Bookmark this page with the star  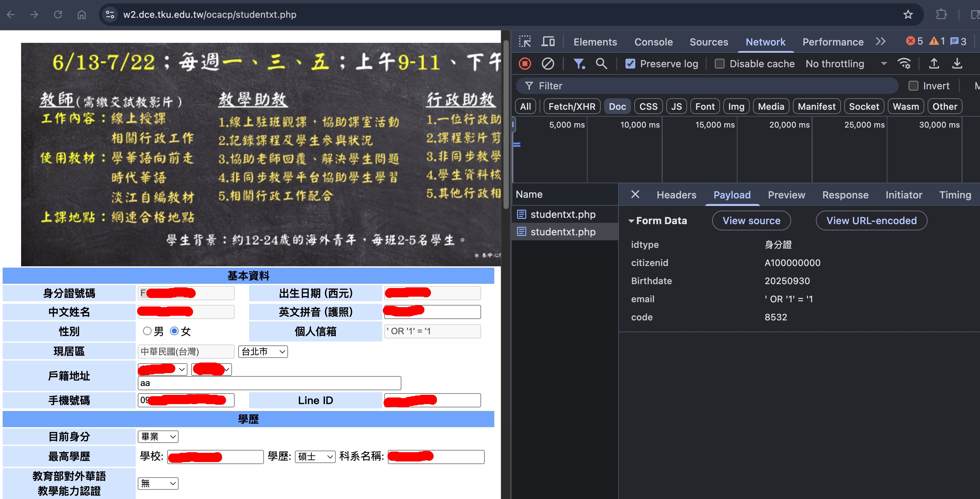click(x=908, y=15)
